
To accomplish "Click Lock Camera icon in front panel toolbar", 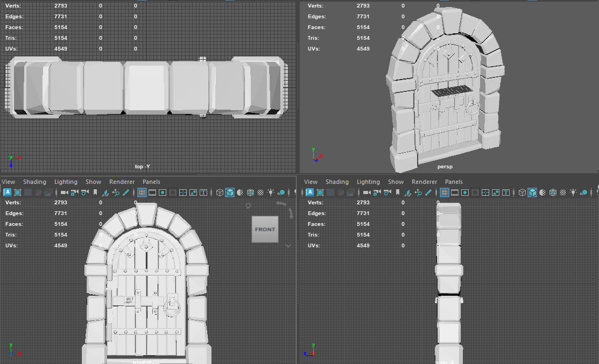I will tap(74, 192).
